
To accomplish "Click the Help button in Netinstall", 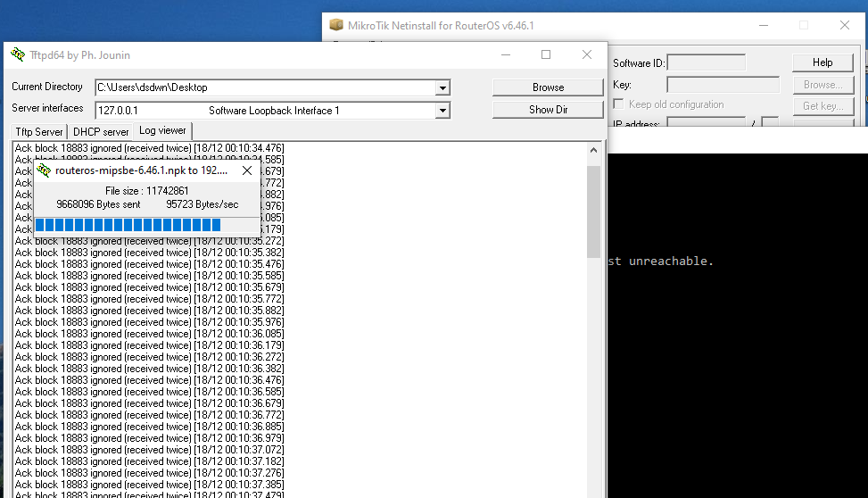I will coord(823,62).
